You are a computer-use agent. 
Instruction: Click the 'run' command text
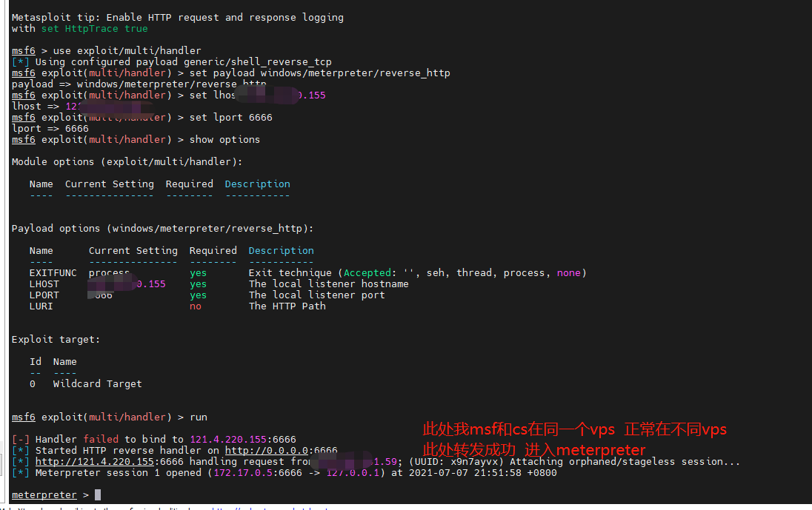(x=199, y=417)
